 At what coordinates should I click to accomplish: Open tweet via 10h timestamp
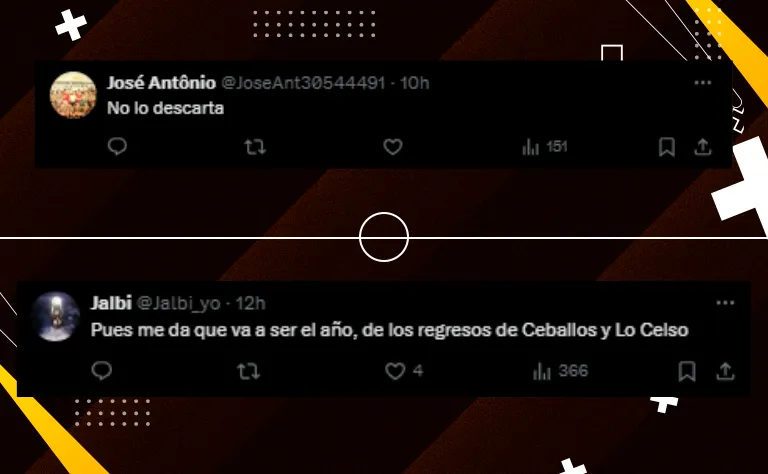tap(414, 83)
